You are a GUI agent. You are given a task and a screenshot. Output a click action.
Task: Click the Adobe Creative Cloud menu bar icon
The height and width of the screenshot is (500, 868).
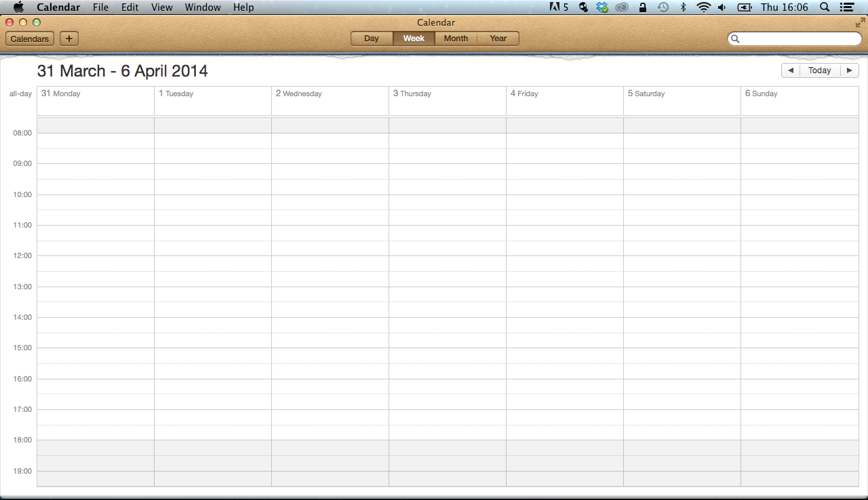622,7
